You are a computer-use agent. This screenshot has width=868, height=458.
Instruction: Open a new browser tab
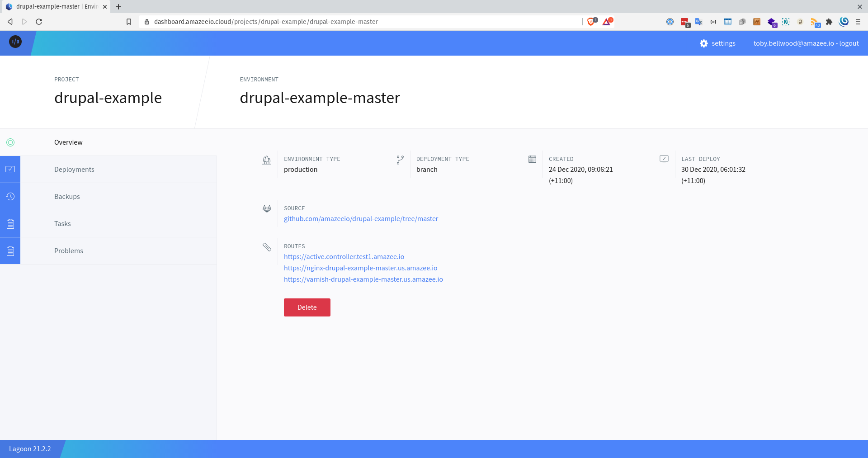point(118,7)
